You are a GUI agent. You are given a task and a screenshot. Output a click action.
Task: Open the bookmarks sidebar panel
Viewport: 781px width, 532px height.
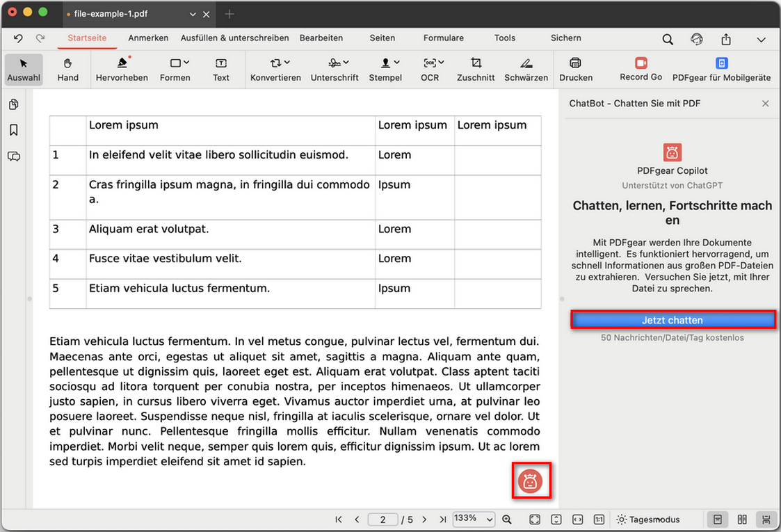point(14,129)
